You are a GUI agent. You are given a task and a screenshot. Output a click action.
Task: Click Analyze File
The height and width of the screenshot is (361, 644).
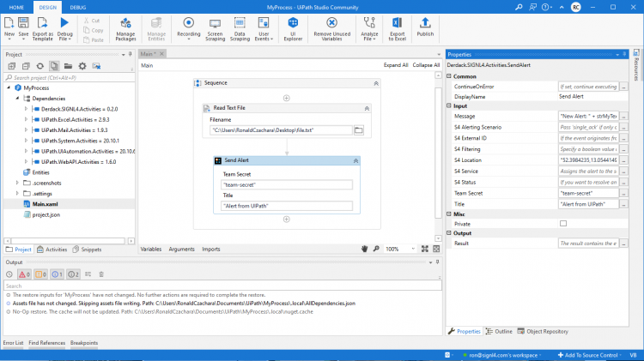[369, 28]
